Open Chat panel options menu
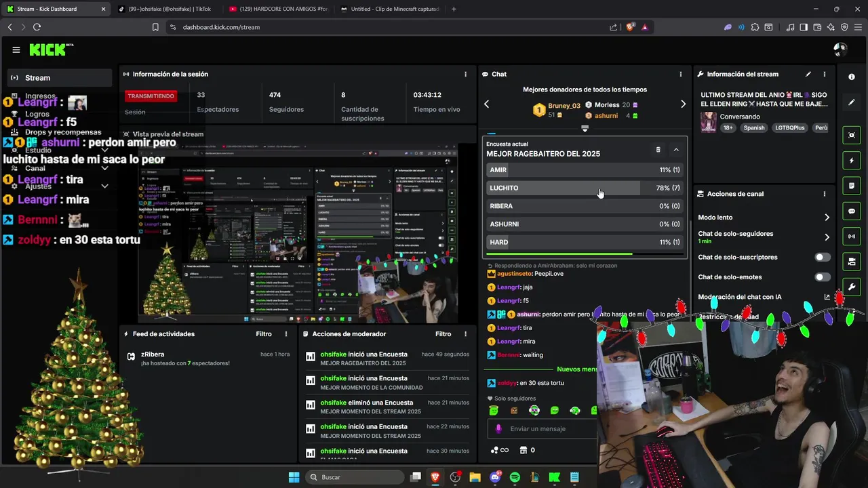The height and width of the screenshot is (488, 868). point(681,74)
